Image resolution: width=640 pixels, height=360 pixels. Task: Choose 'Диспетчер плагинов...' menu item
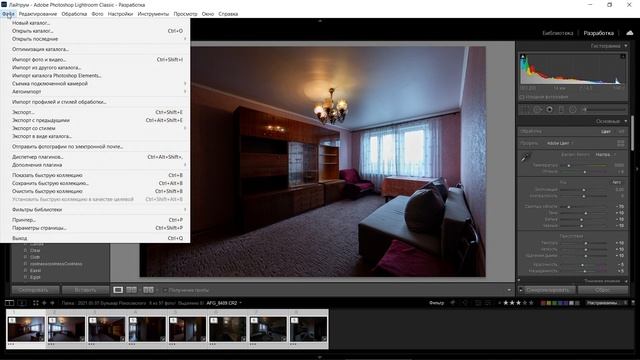[95, 157]
